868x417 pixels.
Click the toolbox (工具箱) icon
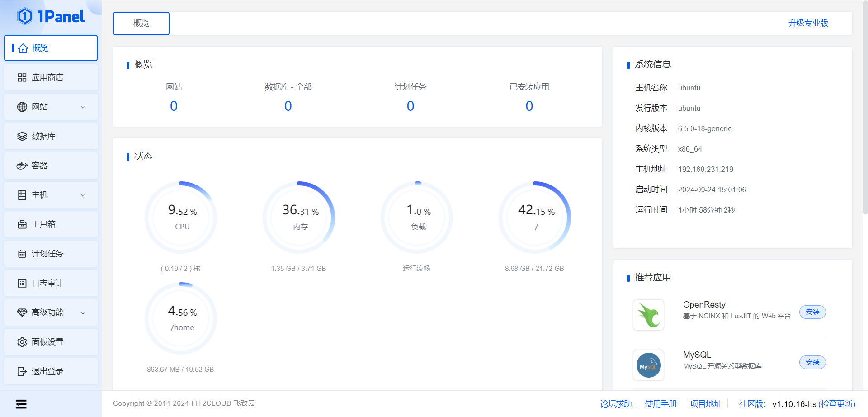tap(22, 224)
